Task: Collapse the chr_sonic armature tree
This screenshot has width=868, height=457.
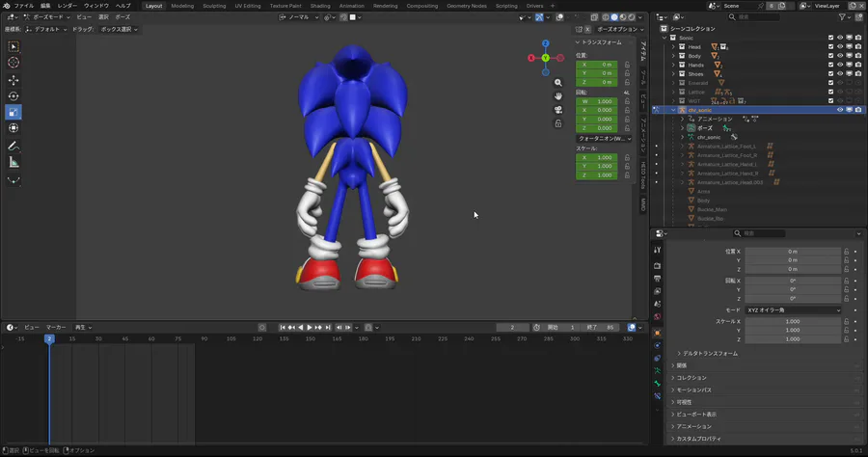Action: [x=673, y=110]
